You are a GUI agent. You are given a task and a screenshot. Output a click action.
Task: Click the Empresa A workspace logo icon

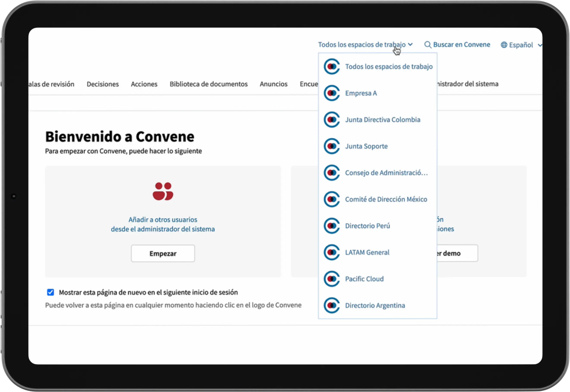tap(331, 93)
